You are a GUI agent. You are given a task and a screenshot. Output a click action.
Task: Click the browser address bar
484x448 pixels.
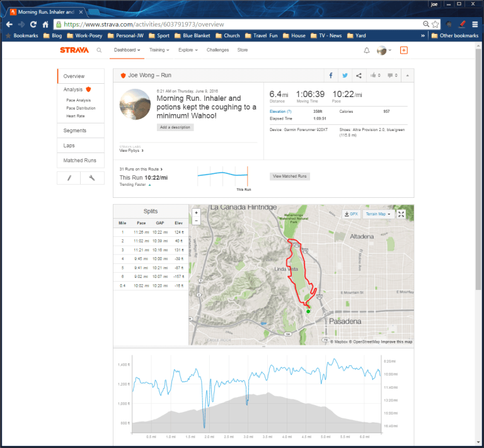[239, 24]
